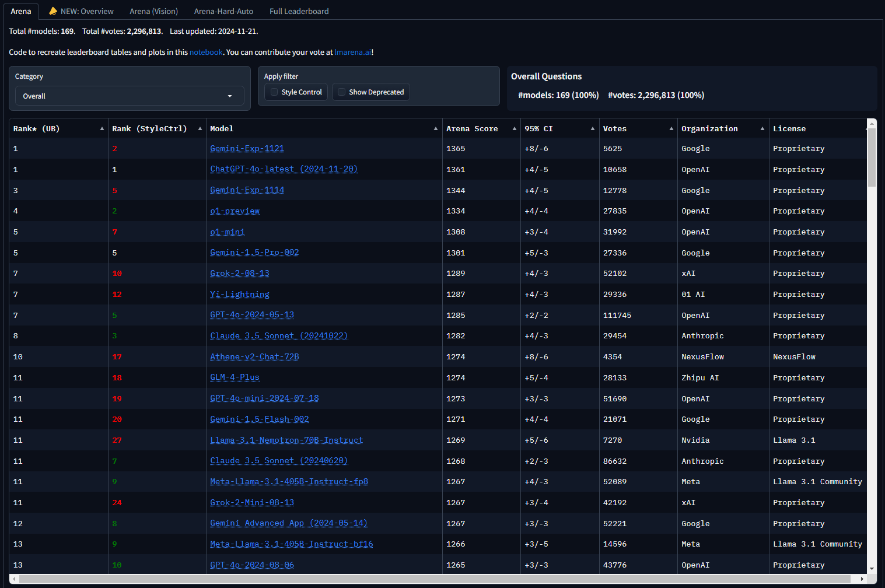This screenshot has height=588, width=885.
Task: Sort the Votes column
Action: coord(671,128)
